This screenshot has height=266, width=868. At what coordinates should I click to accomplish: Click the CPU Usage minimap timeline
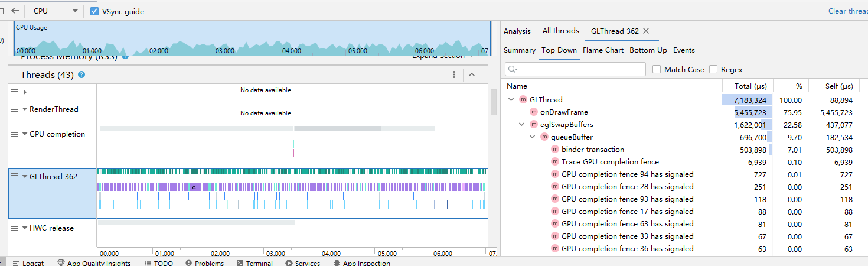(x=252, y=38)
